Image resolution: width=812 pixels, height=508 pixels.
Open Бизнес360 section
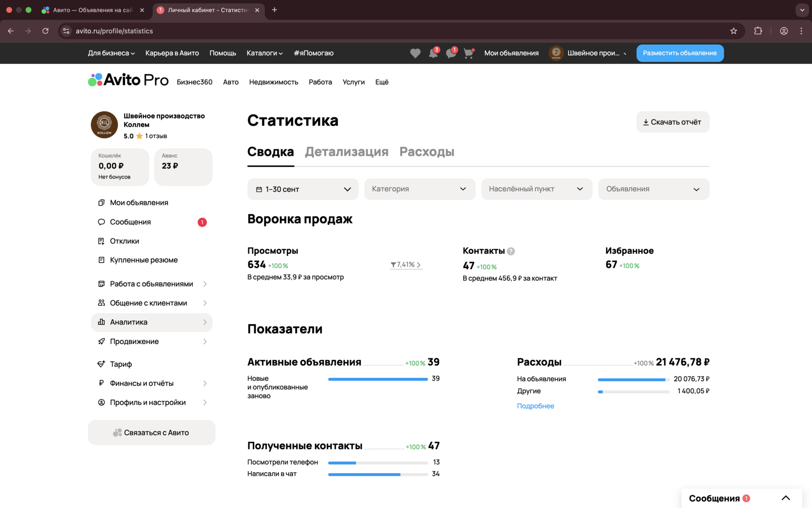pyautogui.click(x=194, y=82)
